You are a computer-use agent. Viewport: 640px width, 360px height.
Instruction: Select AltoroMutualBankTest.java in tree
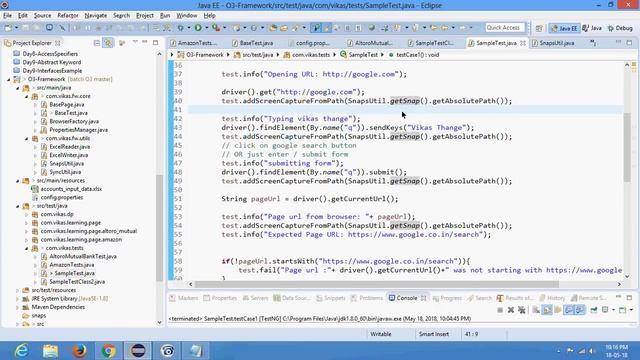pos(83,257)
